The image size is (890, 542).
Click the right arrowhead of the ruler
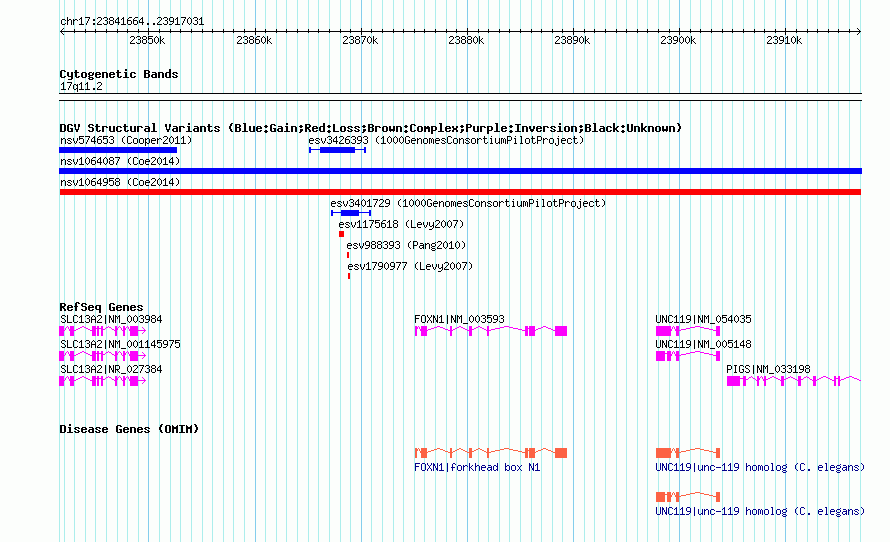click(x=859, y=31)
